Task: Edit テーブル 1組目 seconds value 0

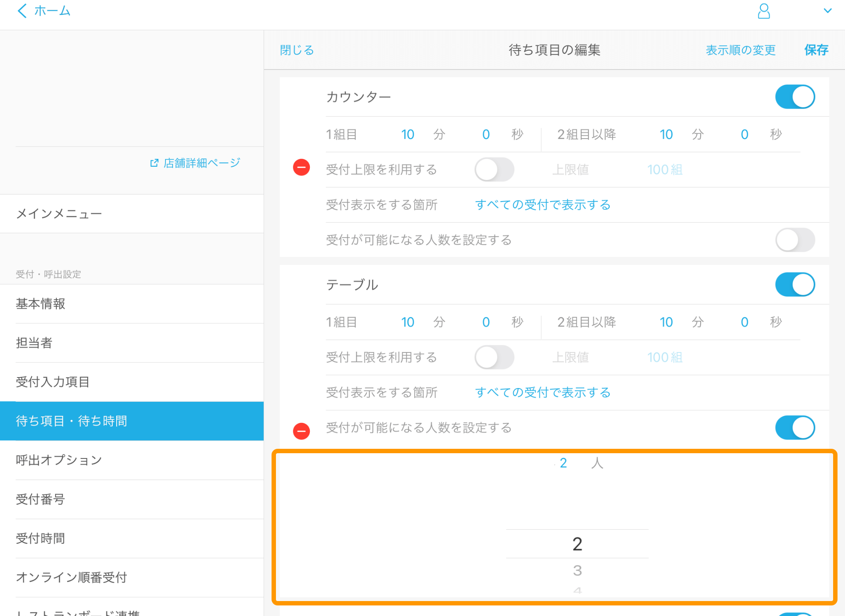Action: point(486,322)
